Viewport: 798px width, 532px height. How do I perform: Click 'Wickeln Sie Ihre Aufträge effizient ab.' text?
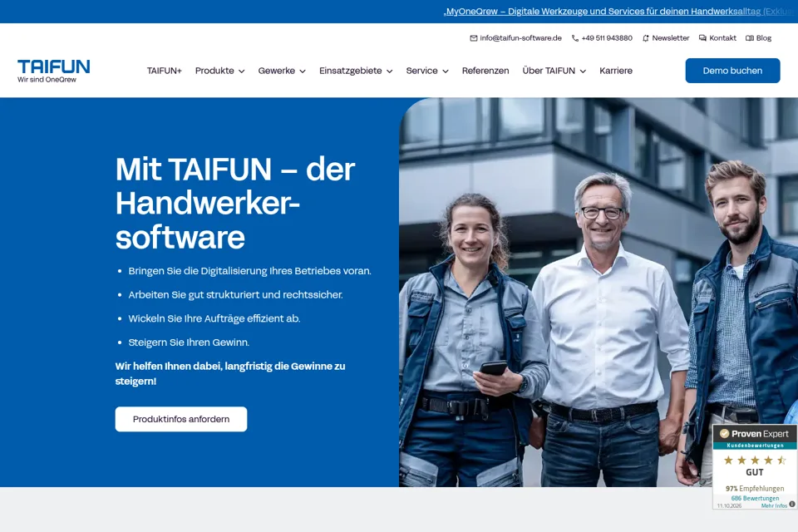pyautogui.click(x=214, y=318)
